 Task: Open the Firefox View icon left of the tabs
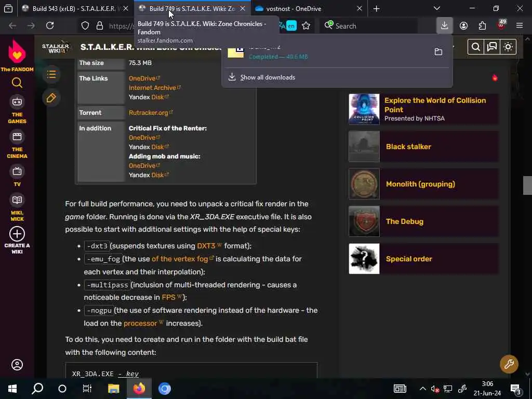(8, 8)
